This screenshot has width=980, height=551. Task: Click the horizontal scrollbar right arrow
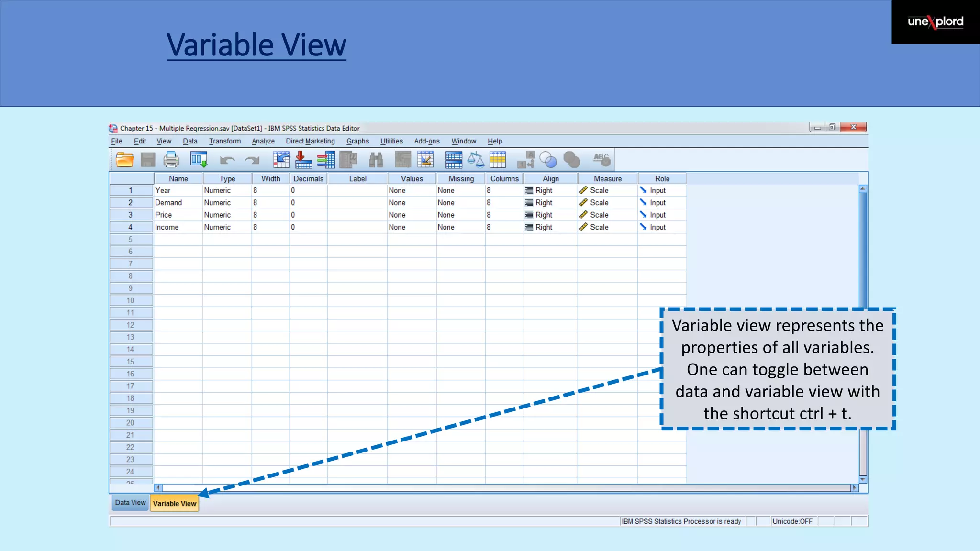(854, 488)
